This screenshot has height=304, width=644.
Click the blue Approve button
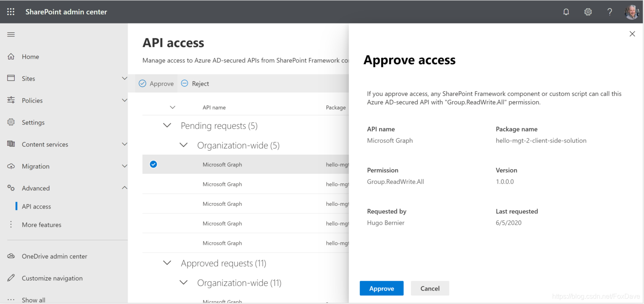(382, 288)
